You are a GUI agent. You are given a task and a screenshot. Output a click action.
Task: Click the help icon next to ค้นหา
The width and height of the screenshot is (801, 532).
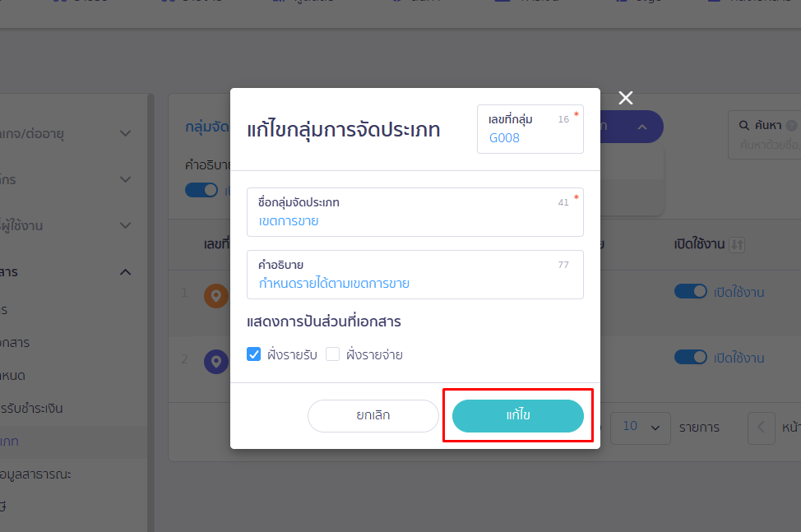[x=791, y=126]
